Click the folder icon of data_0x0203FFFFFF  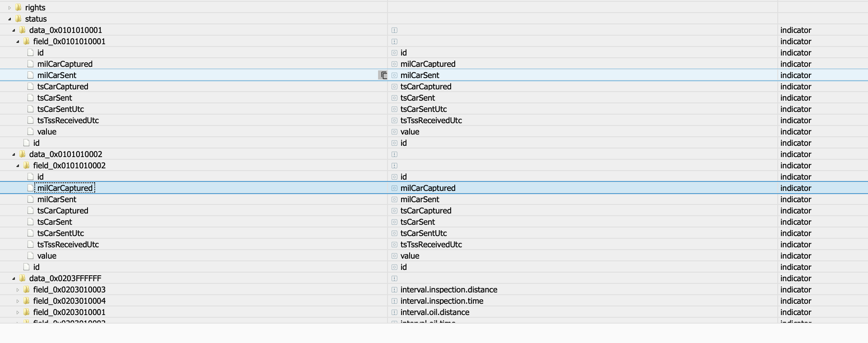click(x=23, y=278)
